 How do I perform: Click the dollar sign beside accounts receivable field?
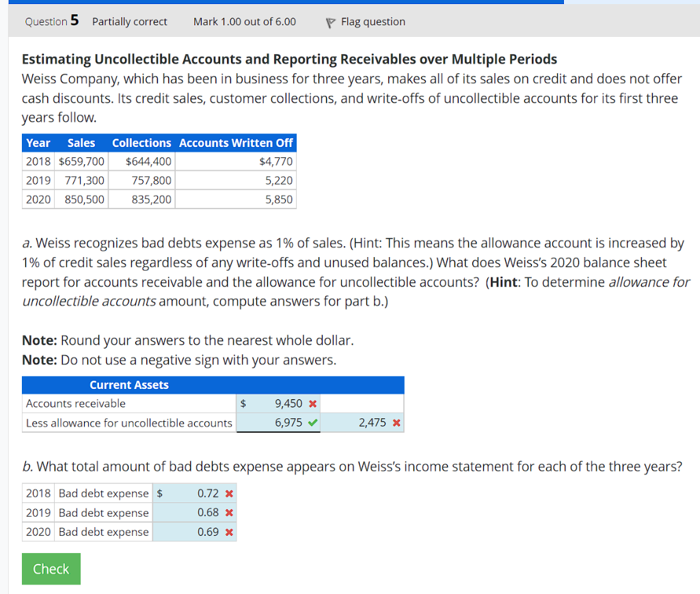243,403
